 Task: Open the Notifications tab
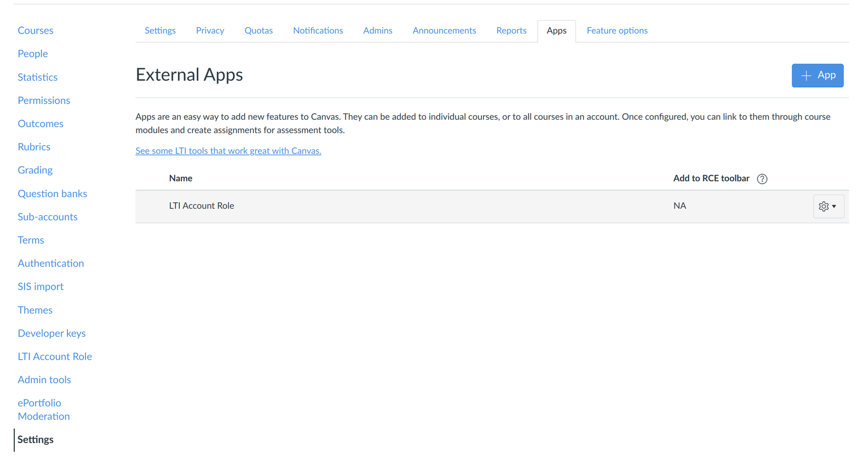click(318, 30)
